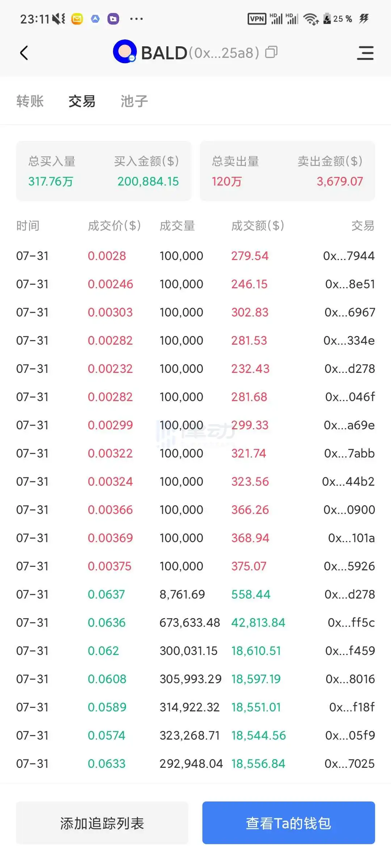Screen dimensions: 391x868
Task: Open transaction hash 0x...7944
Action: coord(349,256)
